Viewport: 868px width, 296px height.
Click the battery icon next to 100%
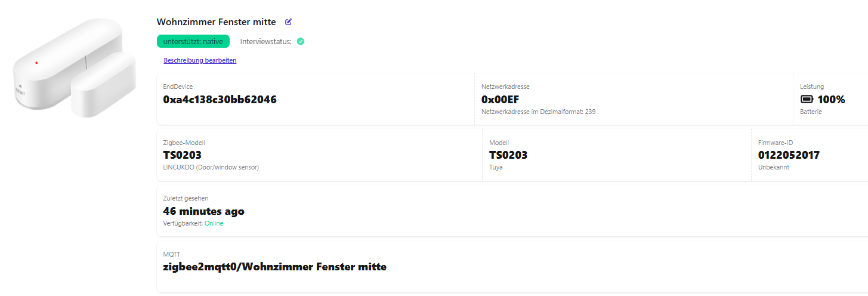(807, 100)
